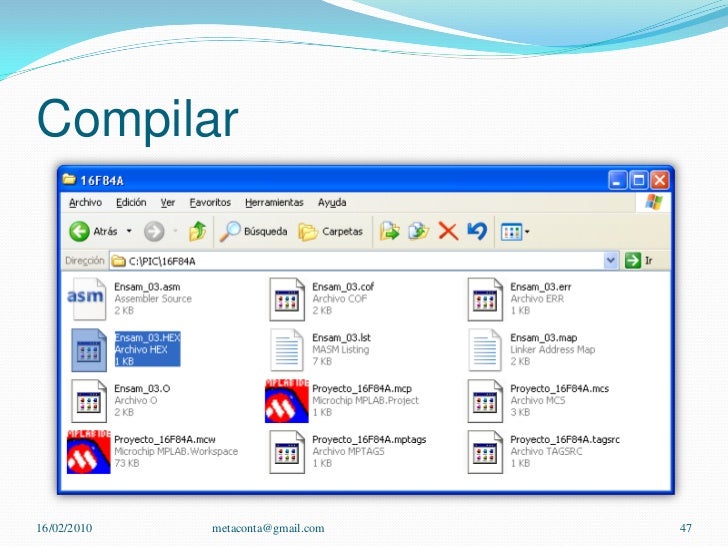
Task: Select the Proyecto_16F84A.mcw MPLAB workspace icon
Action: pyautogui.click(x=89, y=452)
